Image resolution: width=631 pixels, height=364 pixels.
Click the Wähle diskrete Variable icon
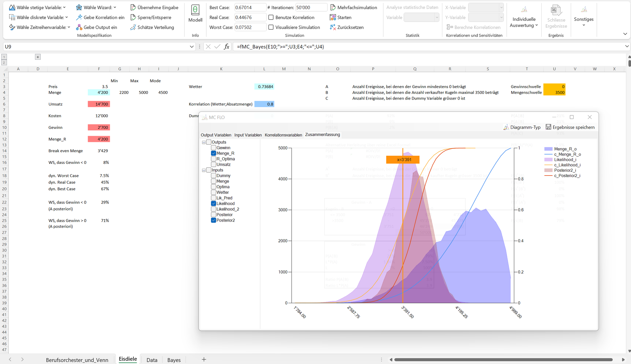tap(12, 17)
